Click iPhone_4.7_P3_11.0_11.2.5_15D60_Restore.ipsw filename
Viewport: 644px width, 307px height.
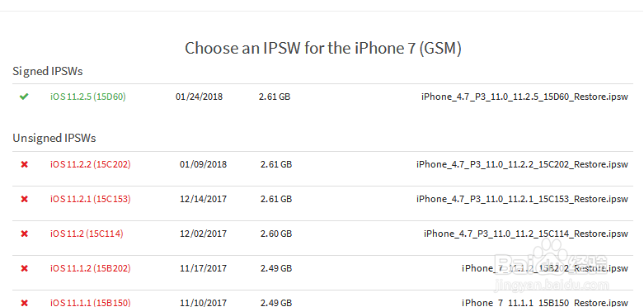click(524, 97)
